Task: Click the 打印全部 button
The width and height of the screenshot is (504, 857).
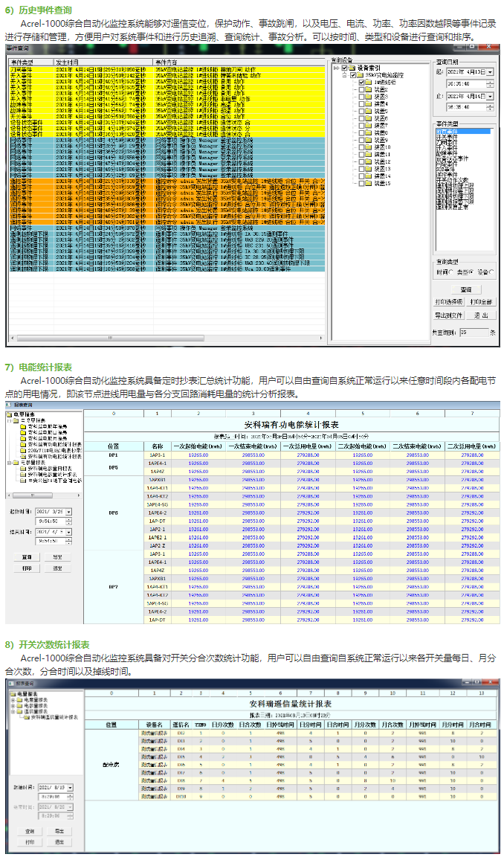Action: tap(481, 302)
